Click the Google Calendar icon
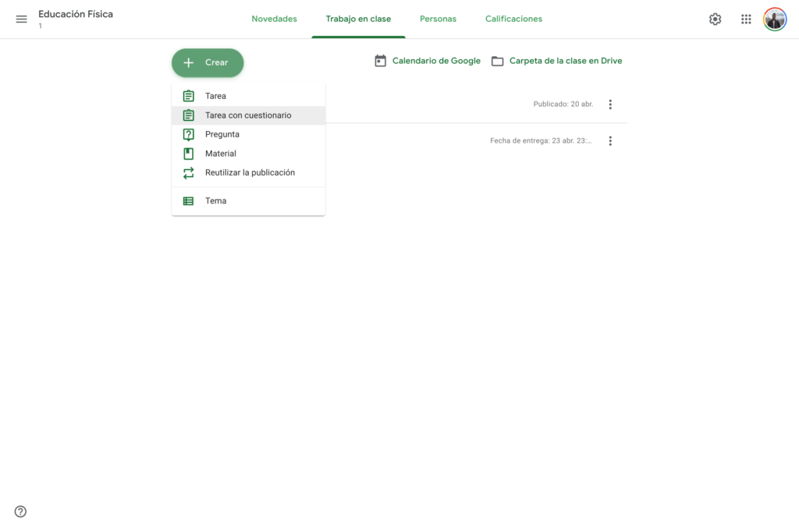Screen dimensions: 799x532 pos(380,61)
